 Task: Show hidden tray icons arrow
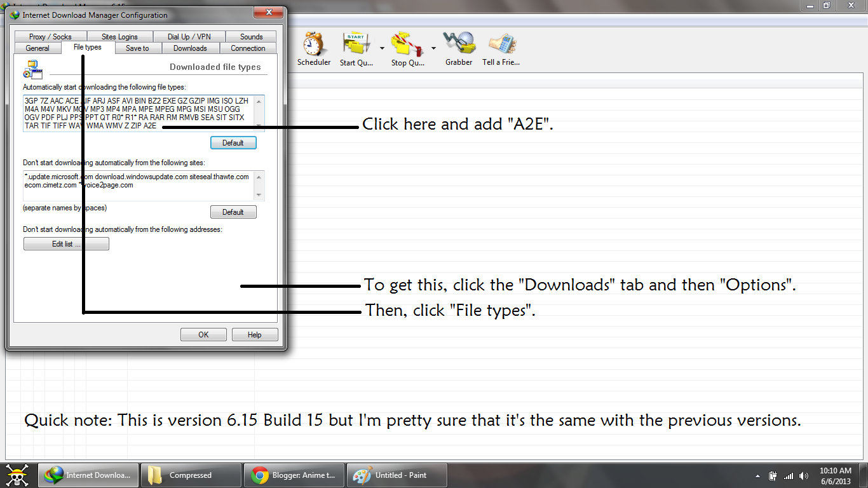click(757, 476)
